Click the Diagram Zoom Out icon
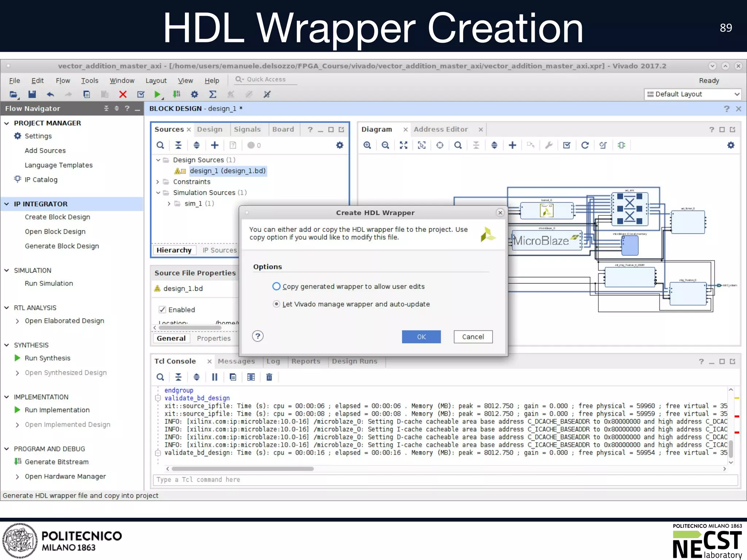Viewport: 747px width, 560px height. (385, 145)
